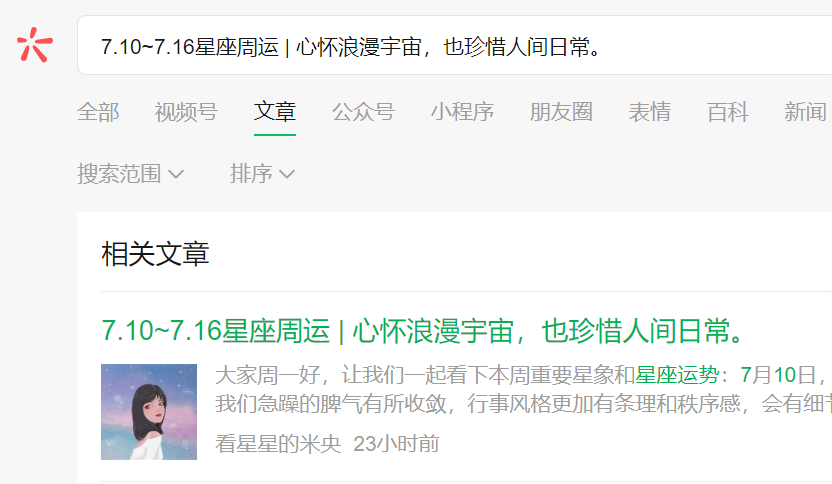The height and width of the screenshot is (484, 832).
Task: Select the 表情 tab
Action: pos(650,112)
